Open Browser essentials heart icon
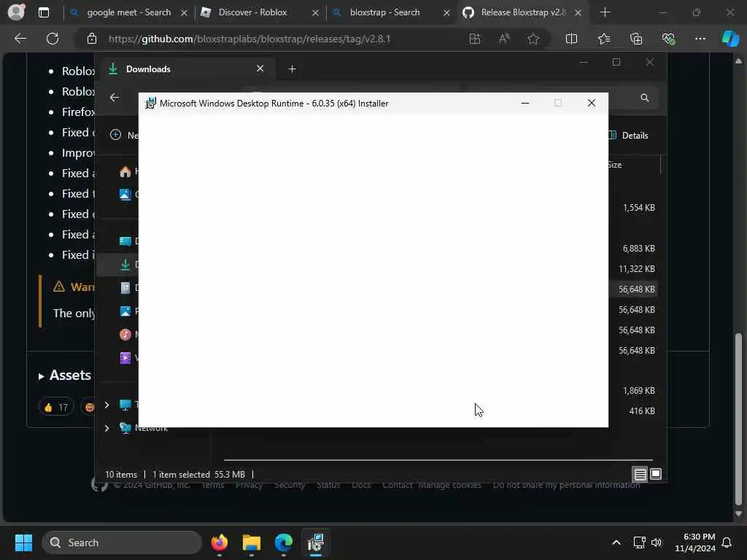Screen dimensions: 747x560 [x=668, y=39]
